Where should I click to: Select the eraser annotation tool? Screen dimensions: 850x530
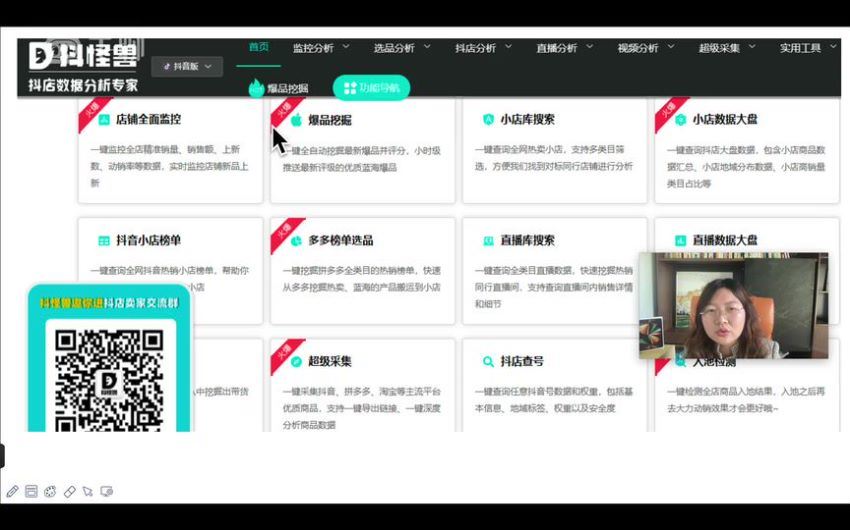69,492
